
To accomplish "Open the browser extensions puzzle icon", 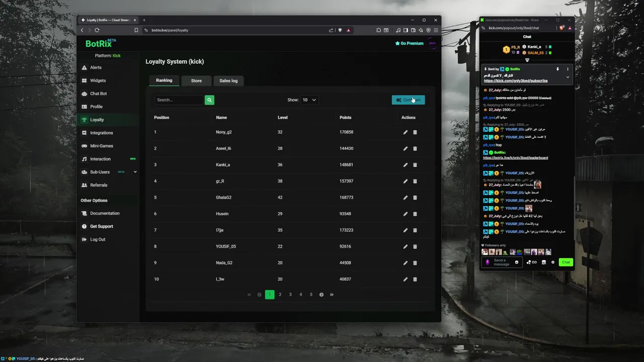I will [x=378, y=30].
